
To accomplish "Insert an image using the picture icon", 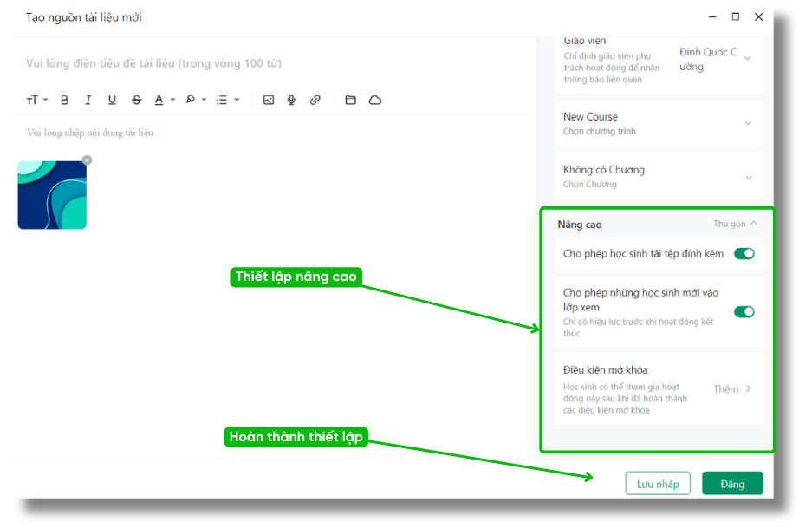I will (x=269, y=101).
